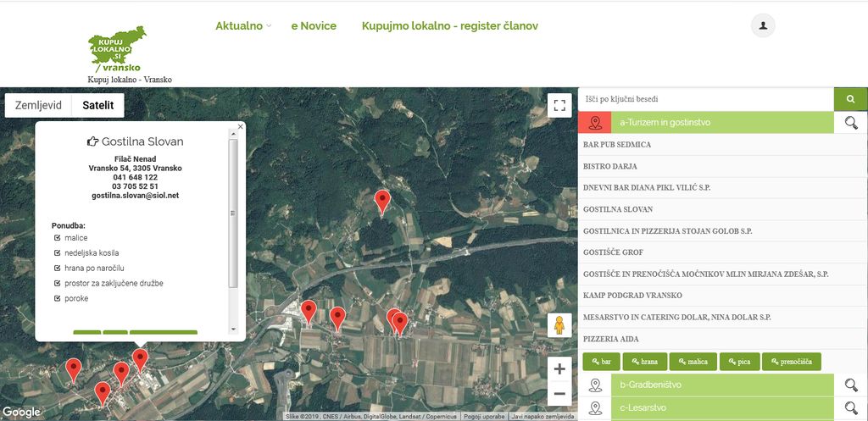Viewport: 868px width, 421px height.
Task: Switch to Zemljevid map view
Action: coord(38,105)
